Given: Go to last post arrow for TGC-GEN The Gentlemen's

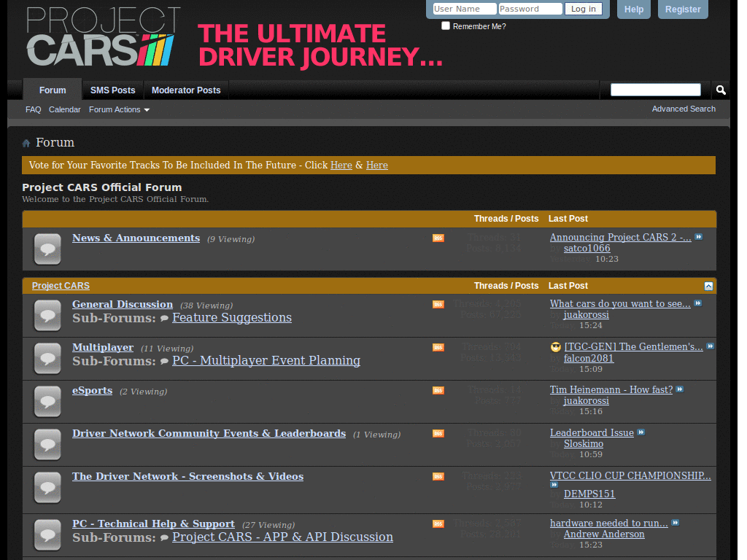Looking at the screenshot, I should (x=711, y=346).
